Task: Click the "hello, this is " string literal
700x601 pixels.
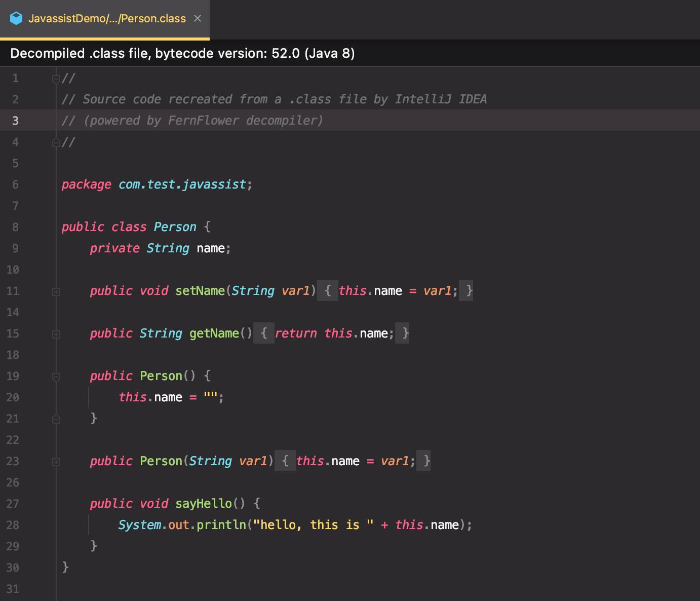Action: [x=314, y=525]
